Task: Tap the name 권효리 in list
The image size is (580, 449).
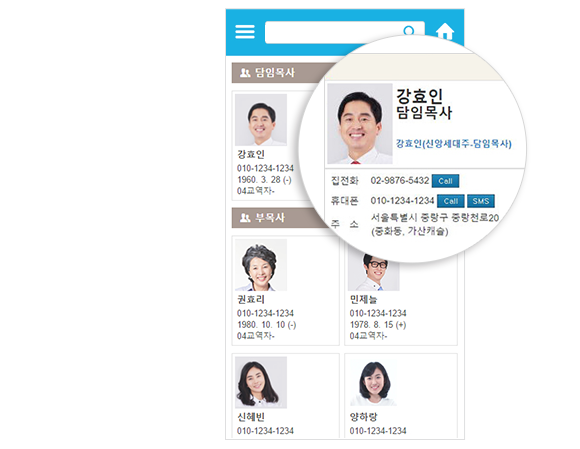Action: coord(250,299)
